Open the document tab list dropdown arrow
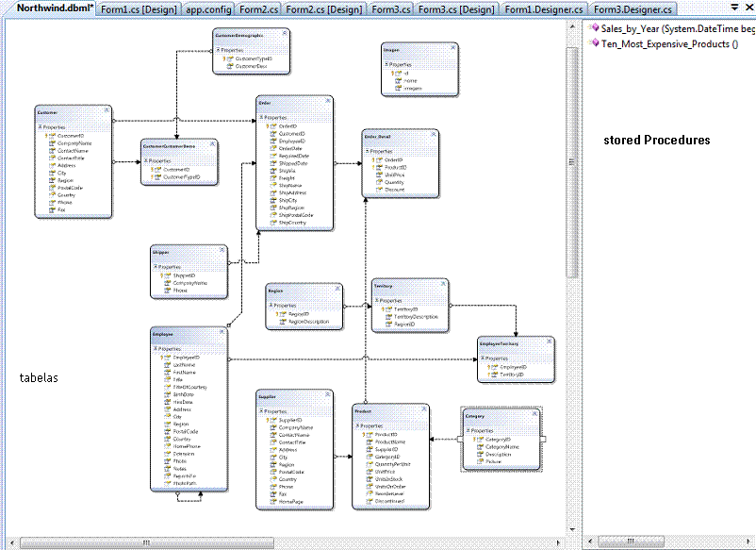756x550 pixels. [x=734, y=8]
